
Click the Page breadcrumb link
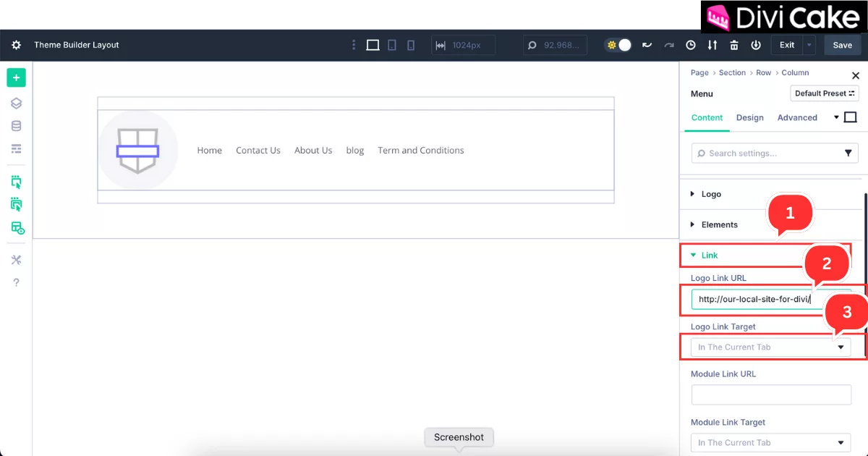pos(699,72)
